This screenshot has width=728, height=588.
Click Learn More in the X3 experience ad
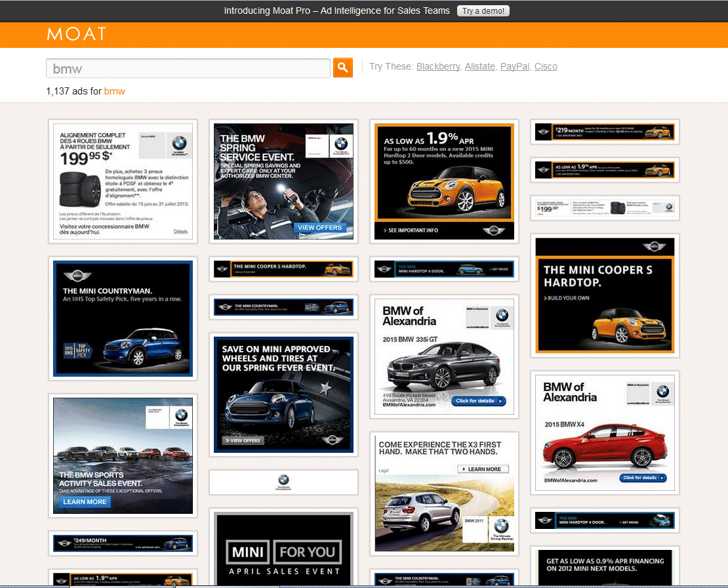point(483,469)
